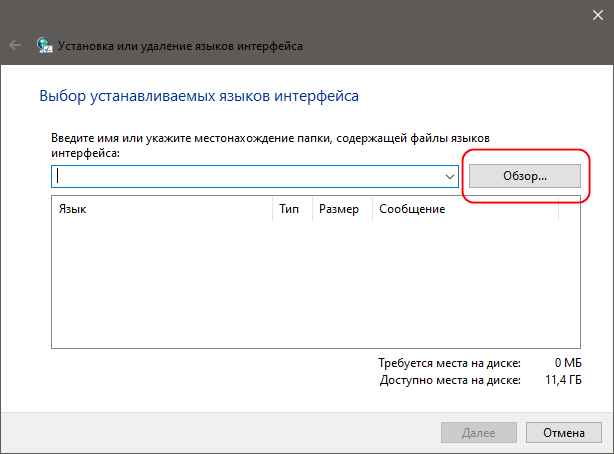Click inside the empty languages list area
Viewport: 614px width, 454px height.
316,284
